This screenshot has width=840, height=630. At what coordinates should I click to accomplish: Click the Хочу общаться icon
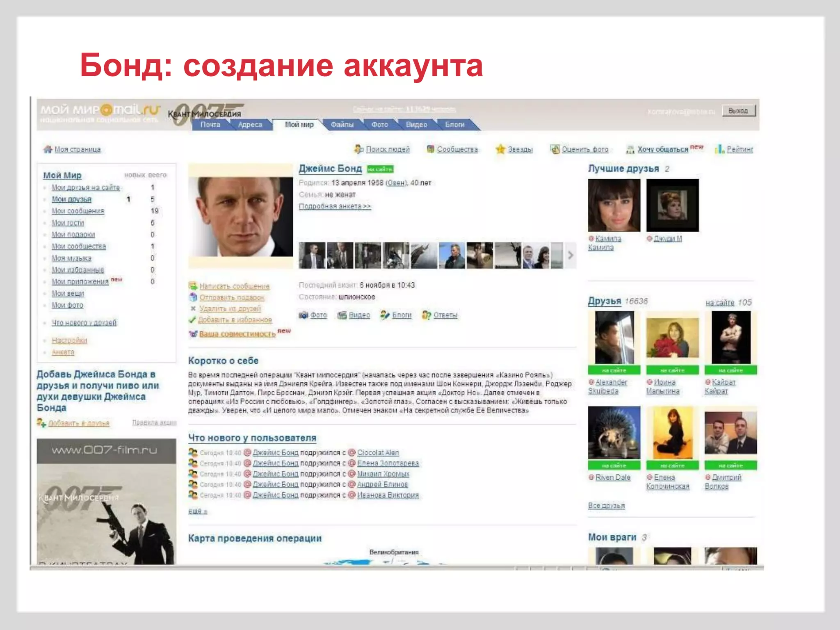point(630,150)
